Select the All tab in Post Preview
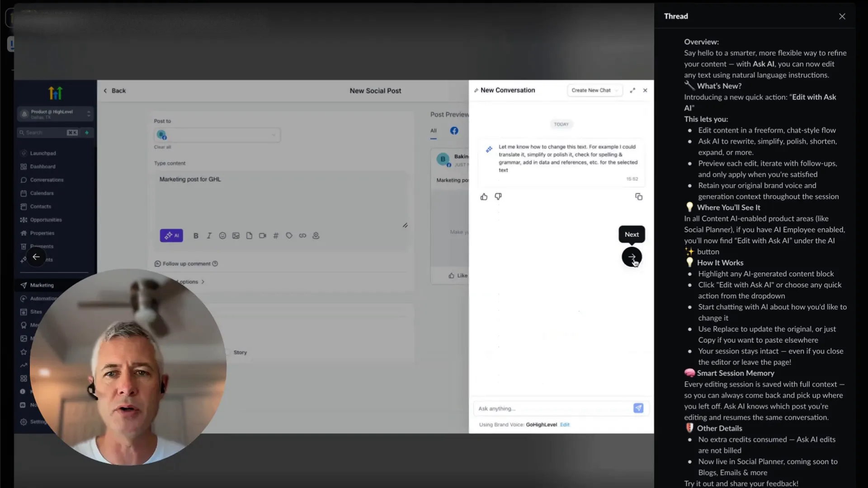The width and height of the screenshot is (868, 488). 433,131
